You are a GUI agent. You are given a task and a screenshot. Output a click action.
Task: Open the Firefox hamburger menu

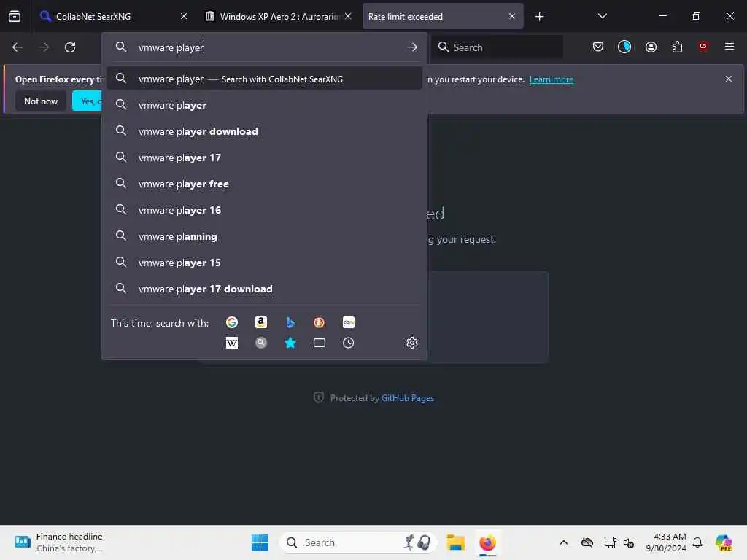729,46
